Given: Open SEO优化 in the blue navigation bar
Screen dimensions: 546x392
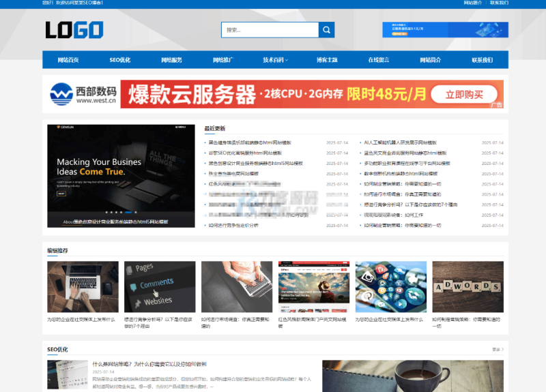Looking at the screenshot, I should [x=120, y=60].
